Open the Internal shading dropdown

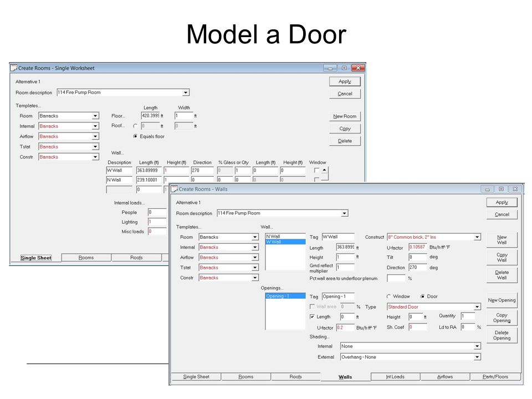[x=477, y=346]
